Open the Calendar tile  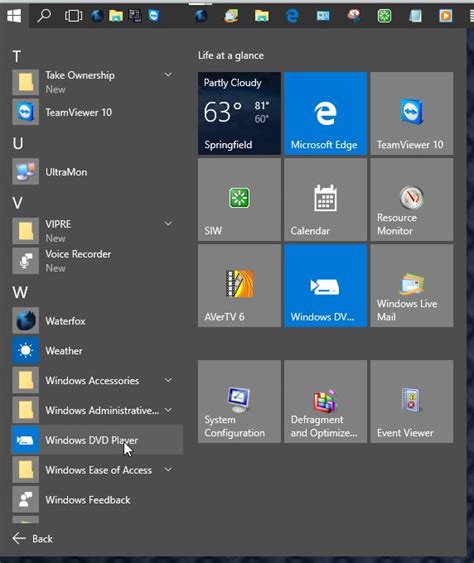pyautogui.click(x=325, y=199)
